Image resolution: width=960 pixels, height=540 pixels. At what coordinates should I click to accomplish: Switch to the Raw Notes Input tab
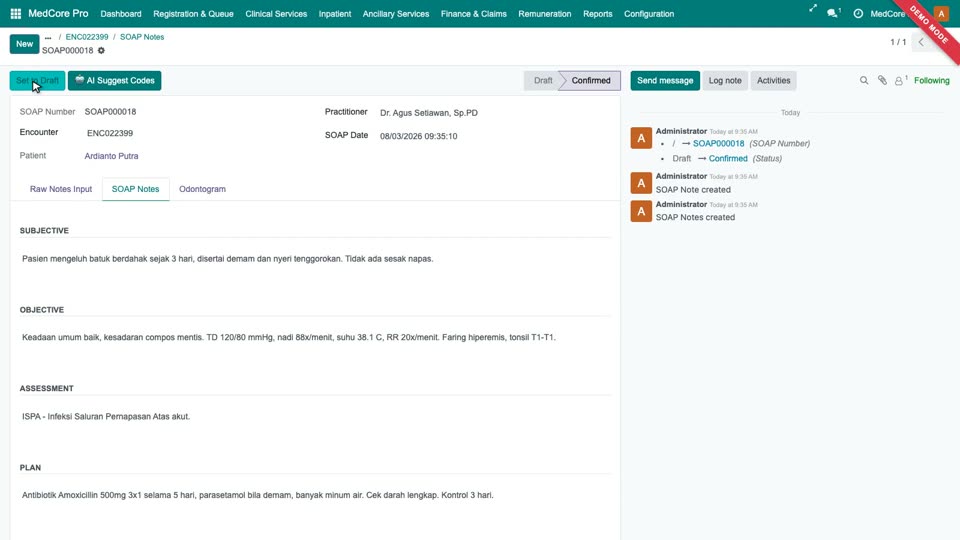(61, 189)
